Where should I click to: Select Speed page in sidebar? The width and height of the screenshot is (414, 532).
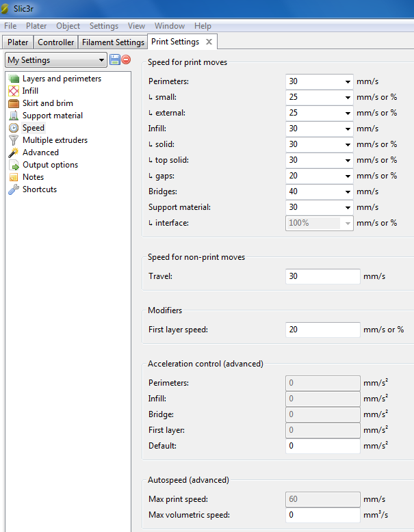click(x=34, y=128)
